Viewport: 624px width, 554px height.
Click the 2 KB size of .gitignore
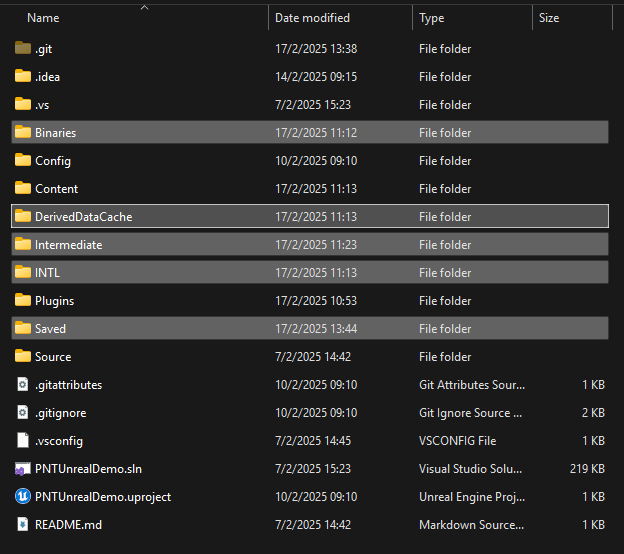tap(593, 413)
